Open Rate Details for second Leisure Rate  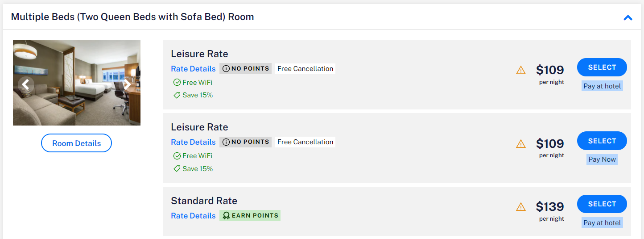coord(193,142)
